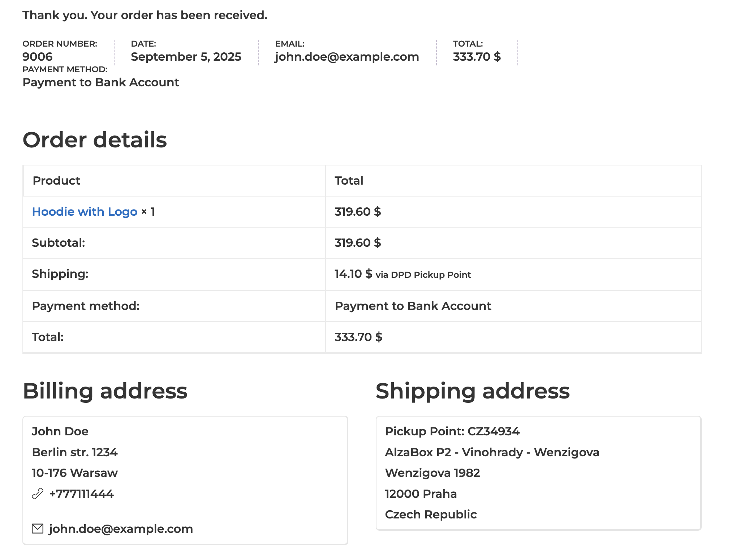The height and width of the screenshot is (560, 740).
Task: Click the shipping cost 14.10 $
Action: click(x=353, y=274)
